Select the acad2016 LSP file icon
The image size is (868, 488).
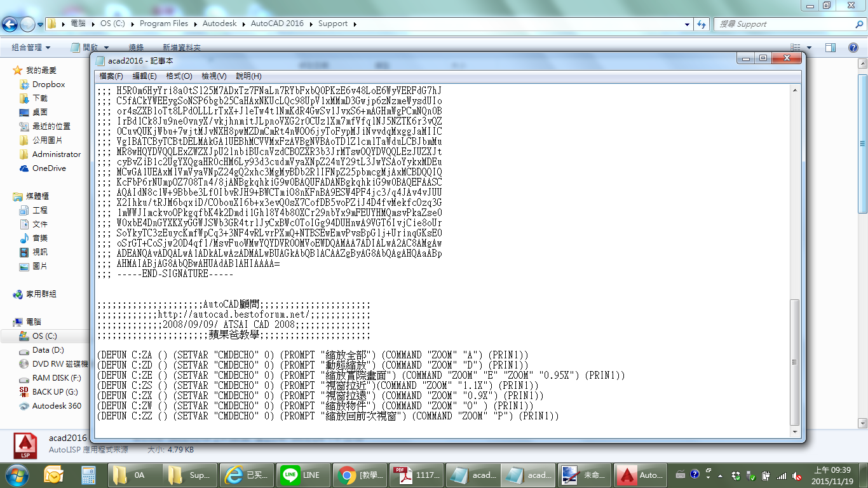[27, 447]
